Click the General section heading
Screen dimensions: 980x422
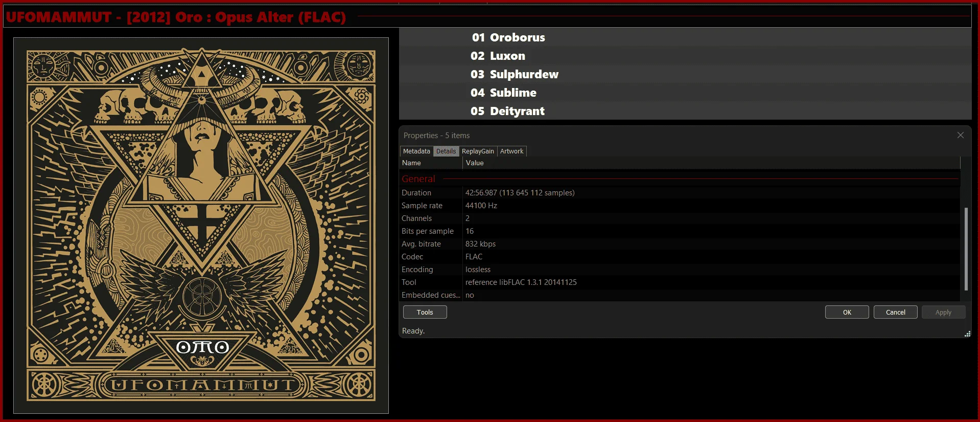click(x=418, y=179)
